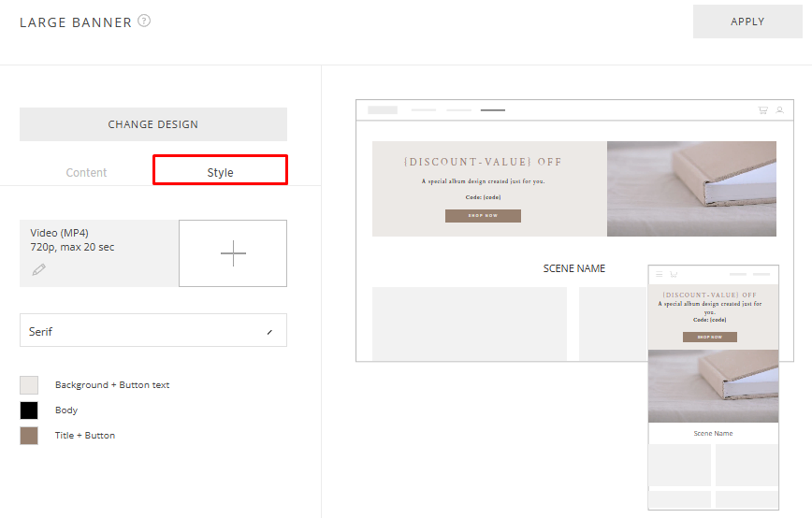Open the Background + Button text color swatch
This screenshot has width=812, height=518.
point(29,385)
